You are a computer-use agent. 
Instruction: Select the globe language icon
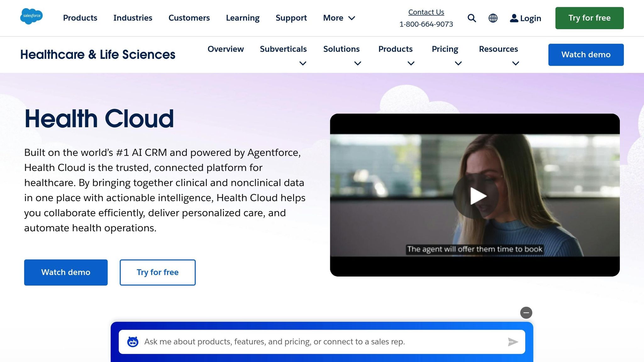click(493, 18)
